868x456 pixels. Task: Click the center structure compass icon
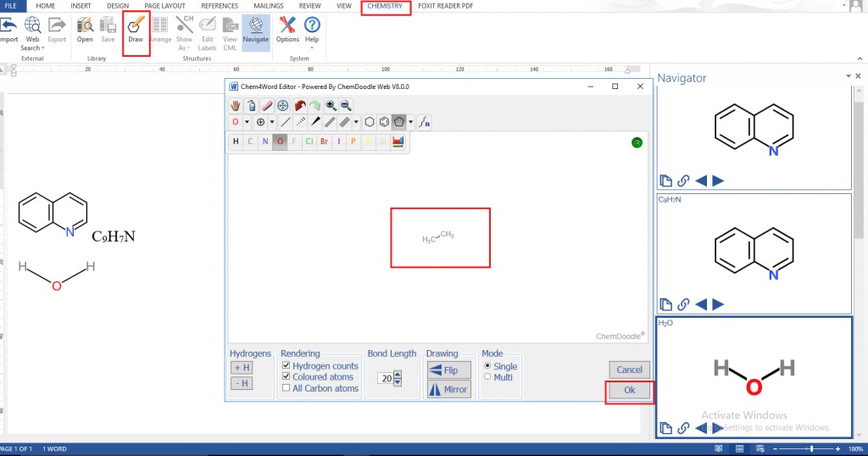pyautogui.click(x=283, y=105)
